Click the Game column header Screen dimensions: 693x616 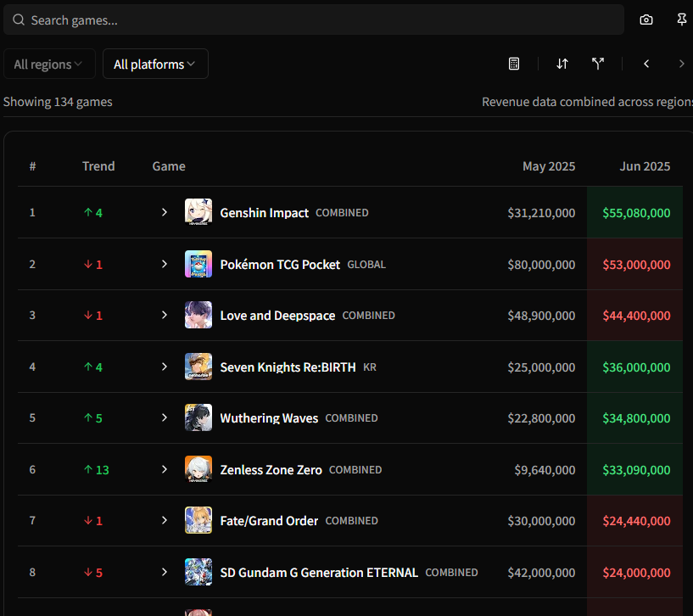(x=169, y=166)
